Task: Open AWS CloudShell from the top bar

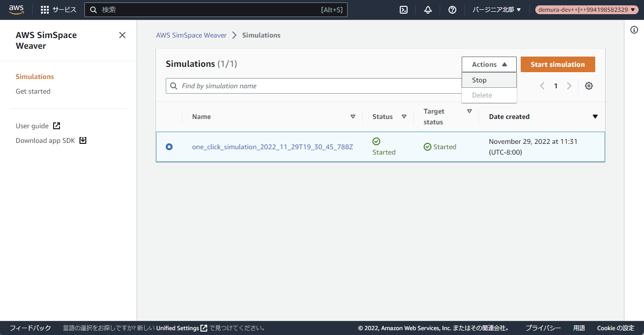Action: 403,9
